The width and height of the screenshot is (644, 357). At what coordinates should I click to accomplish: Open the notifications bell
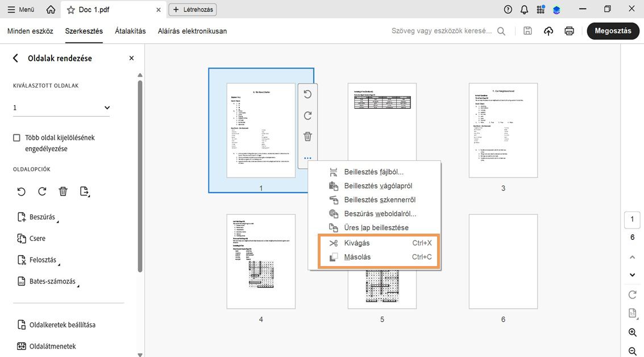[524, 10]
